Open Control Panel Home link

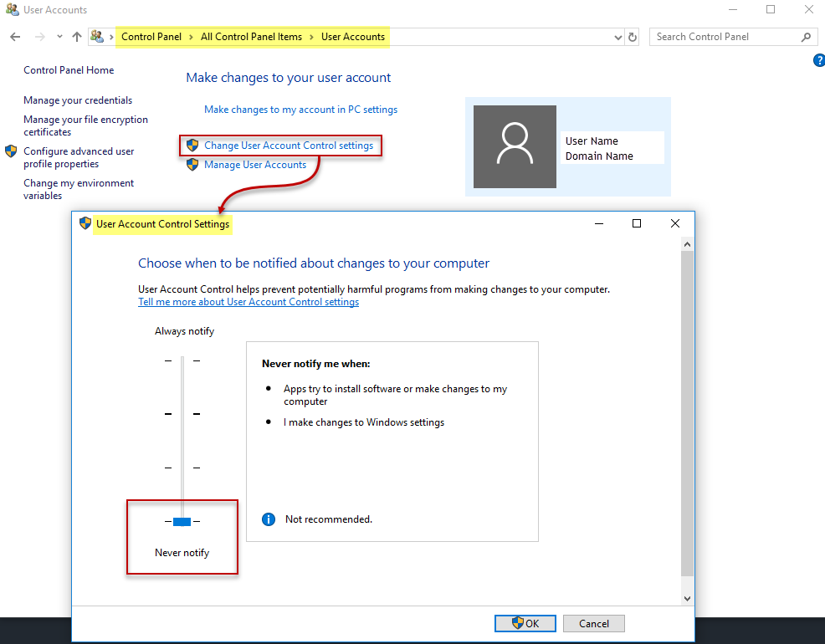pos(69,70)
